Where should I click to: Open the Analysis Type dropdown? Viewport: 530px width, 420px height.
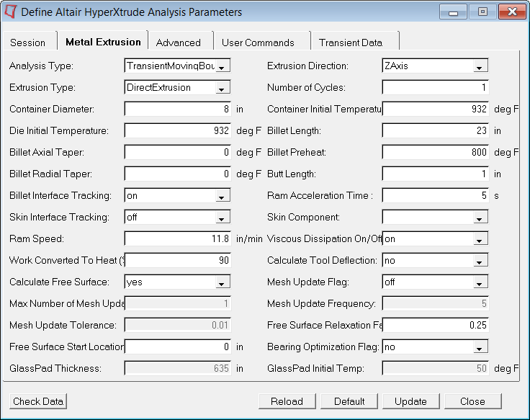(x=177, y=66)
